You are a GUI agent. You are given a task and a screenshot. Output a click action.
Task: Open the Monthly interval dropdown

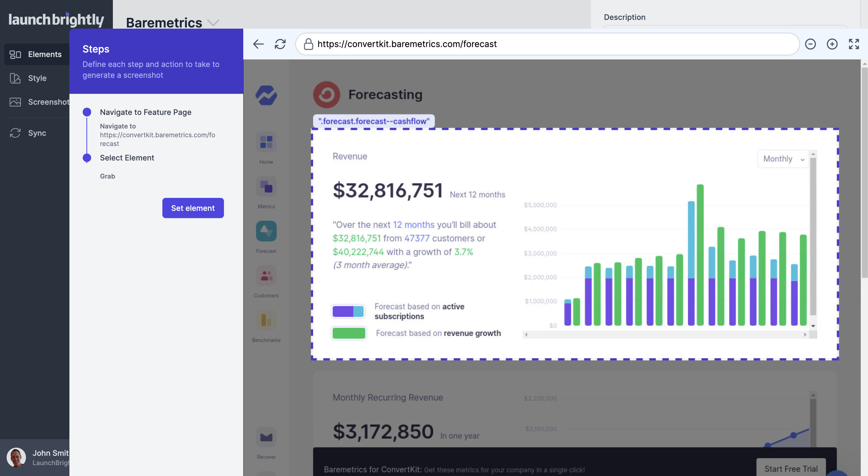point(783,159)
